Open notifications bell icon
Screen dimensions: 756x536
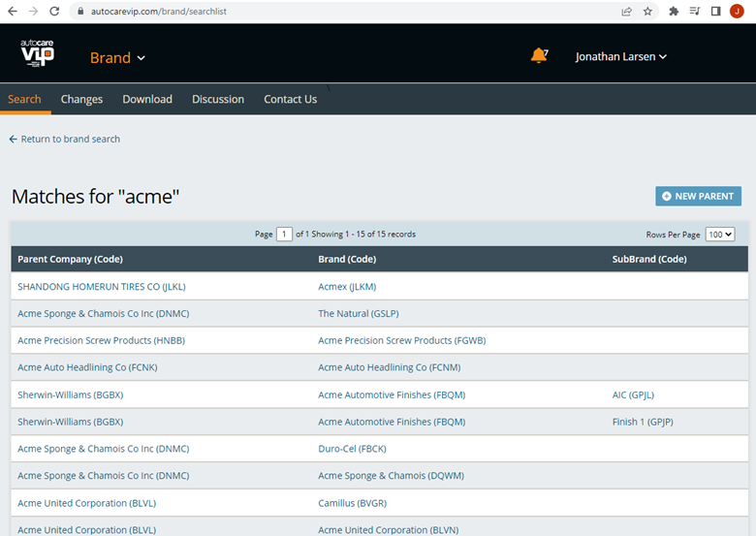539,55
